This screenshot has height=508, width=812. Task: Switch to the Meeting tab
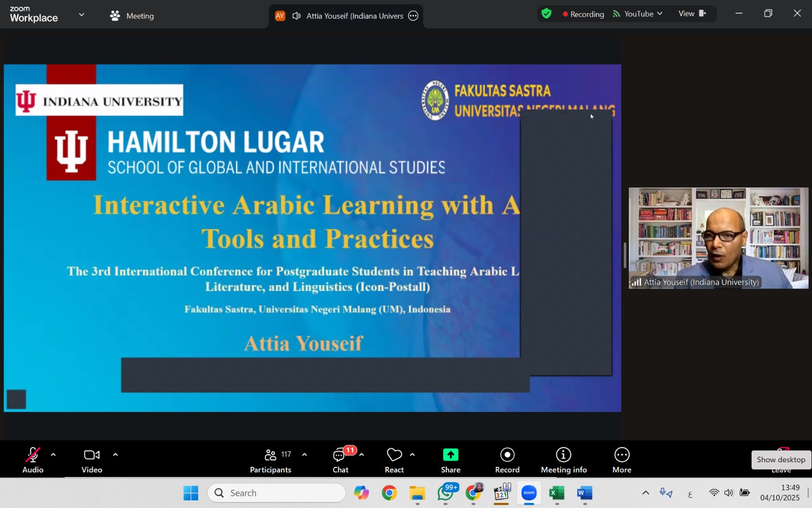pyautogui.click(x=132, y=16)
